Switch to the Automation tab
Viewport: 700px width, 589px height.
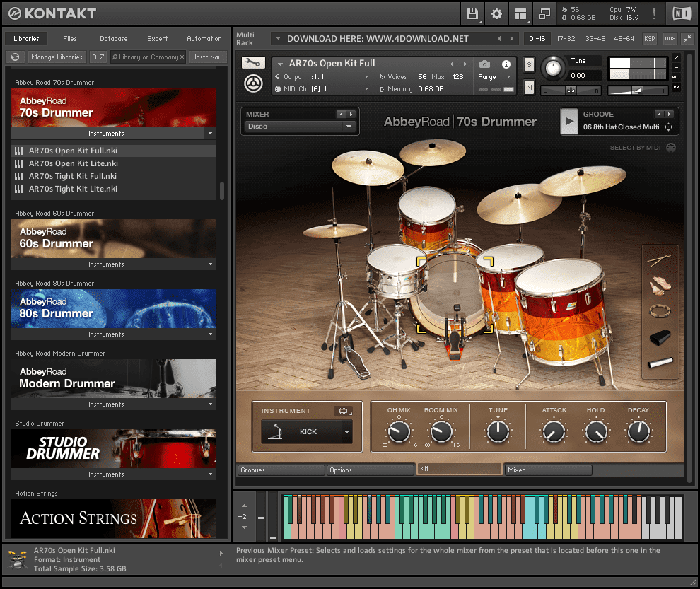204,39
